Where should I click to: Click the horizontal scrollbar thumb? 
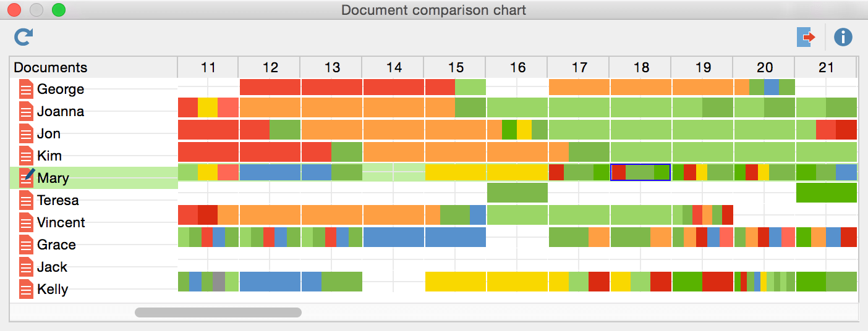coord(218,312)
